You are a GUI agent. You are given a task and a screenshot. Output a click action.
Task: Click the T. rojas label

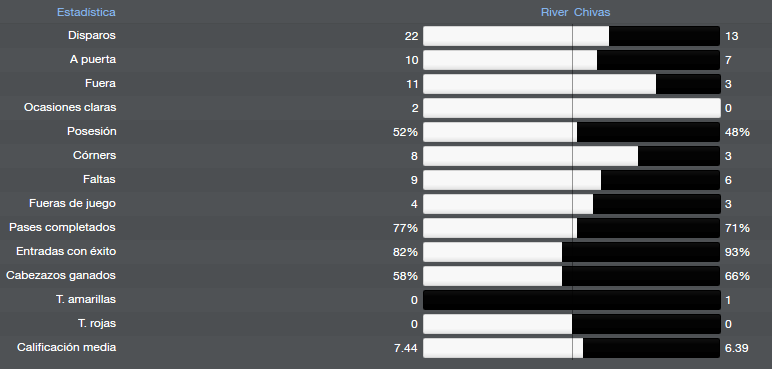point(97,323)
